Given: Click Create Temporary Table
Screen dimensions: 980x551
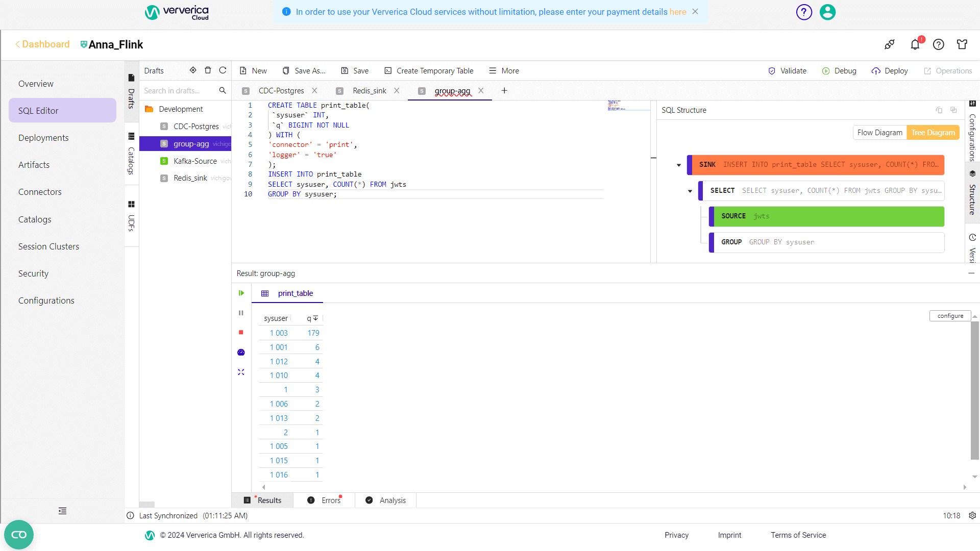Looking at the screenshot, I should click(x=429, y=70).
